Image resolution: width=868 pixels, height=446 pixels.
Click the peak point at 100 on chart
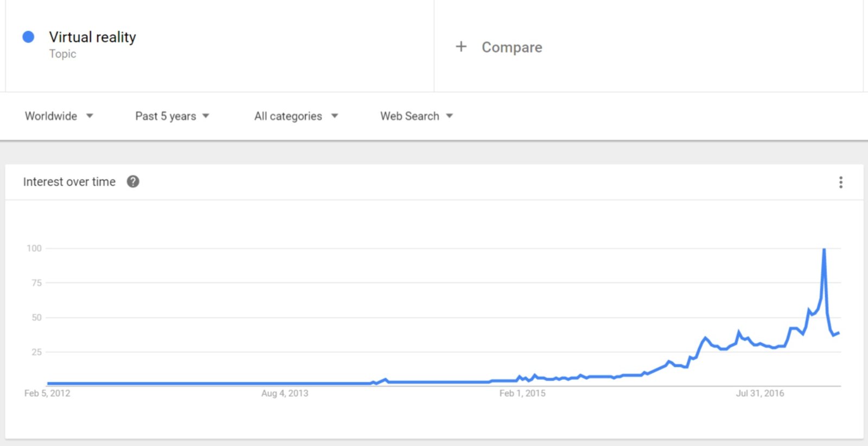pos(824,249)
